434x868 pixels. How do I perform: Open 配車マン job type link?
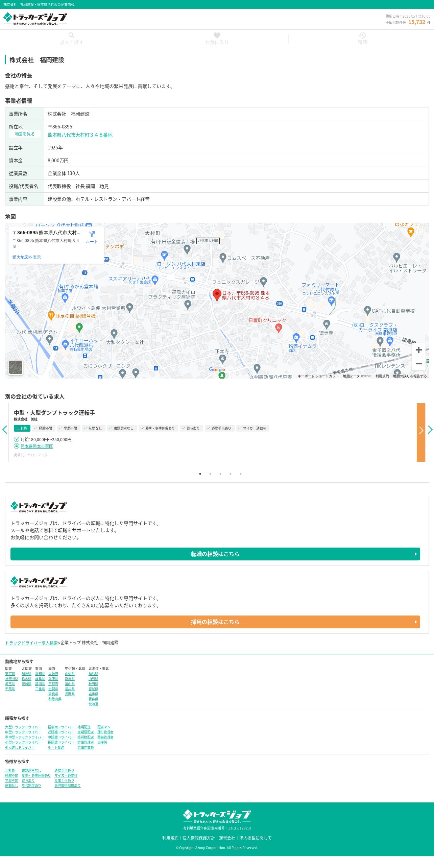coord(104,727)
